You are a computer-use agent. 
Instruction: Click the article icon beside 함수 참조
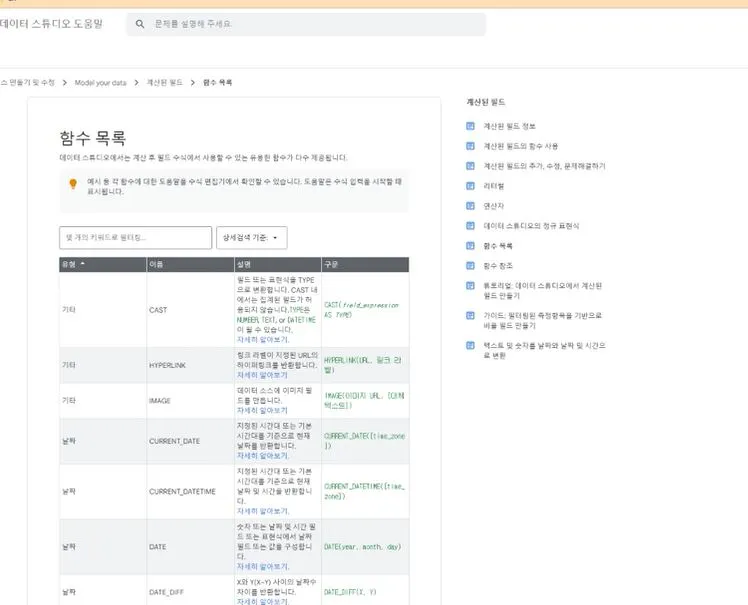tap(470, 266)
